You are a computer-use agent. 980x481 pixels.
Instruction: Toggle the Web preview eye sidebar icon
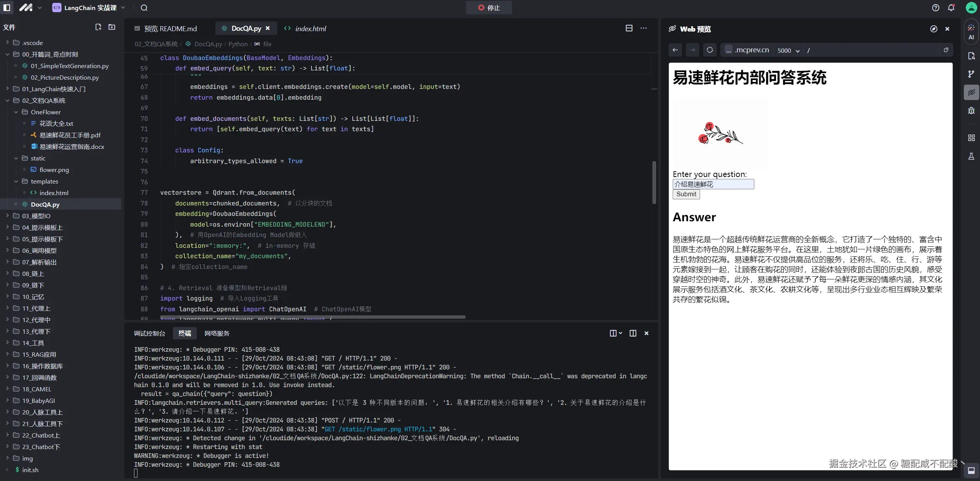click(971, 92)
